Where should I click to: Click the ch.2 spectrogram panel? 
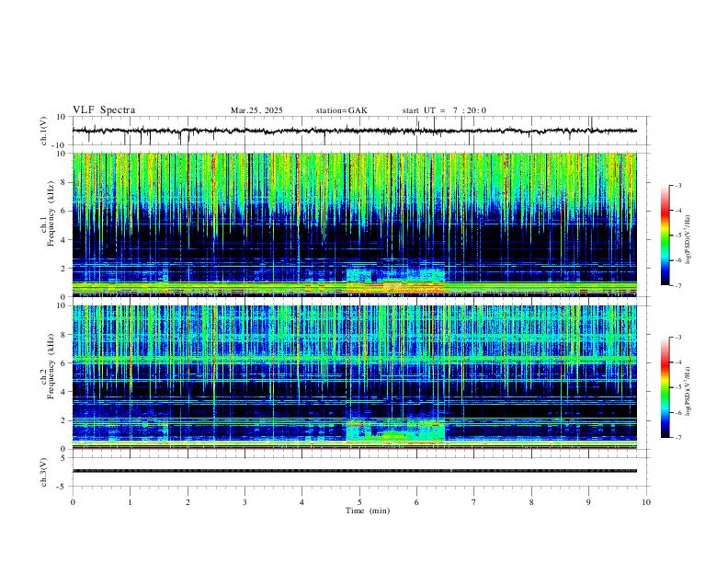pos(354,377)
